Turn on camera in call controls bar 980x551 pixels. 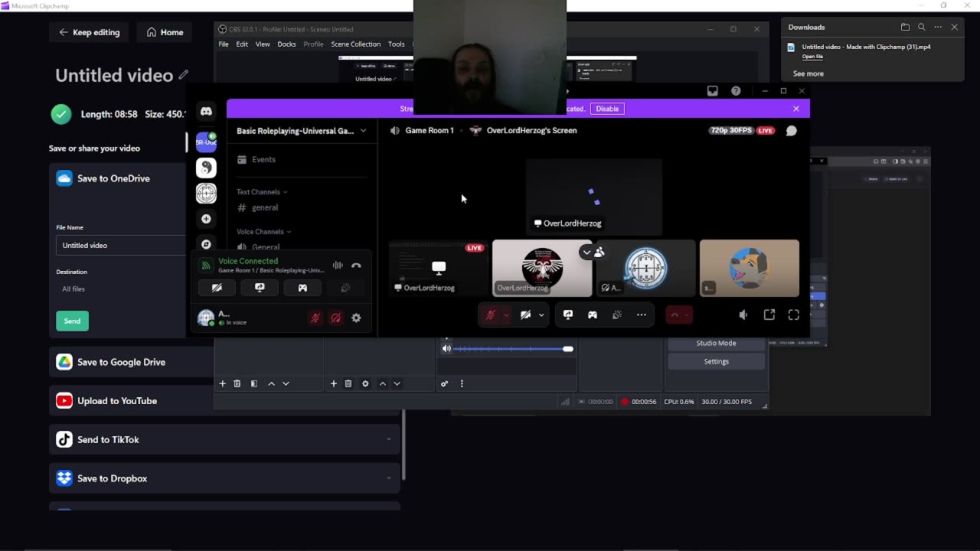point(525,315)
